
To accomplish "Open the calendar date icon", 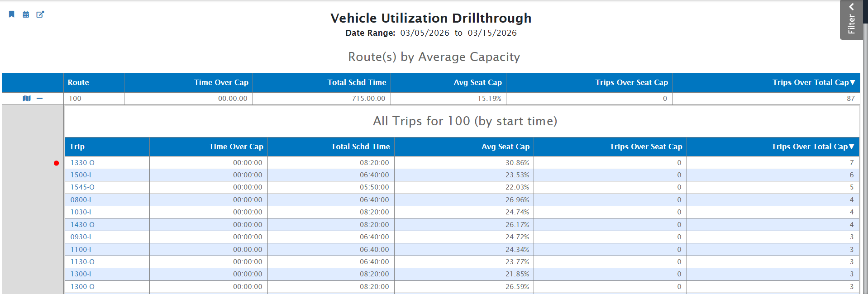I will [x=26, y=14].
